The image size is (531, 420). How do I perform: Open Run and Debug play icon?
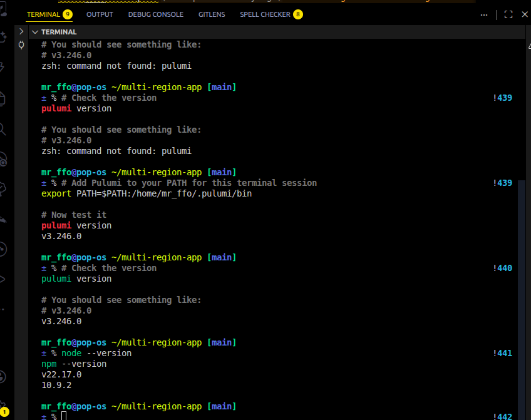click(x=3, y=280)
